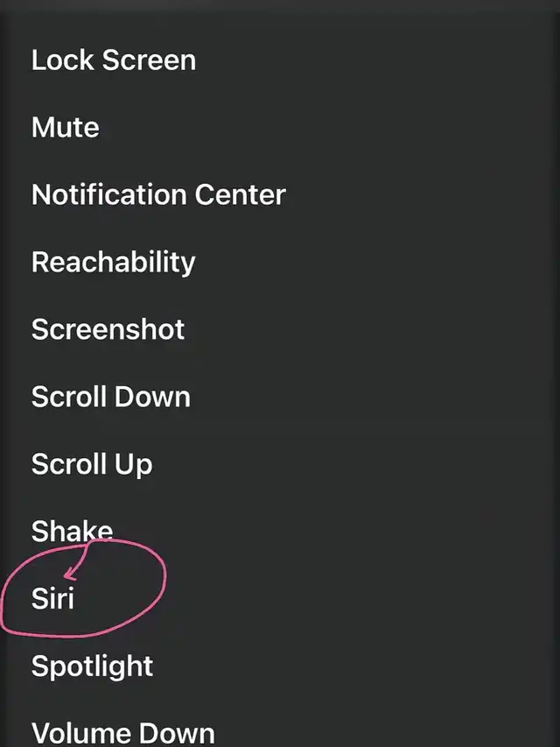This screenshot has width=560, height=747.
Task: Select Scroll Down from the list
Action: (x=111, y=397)
